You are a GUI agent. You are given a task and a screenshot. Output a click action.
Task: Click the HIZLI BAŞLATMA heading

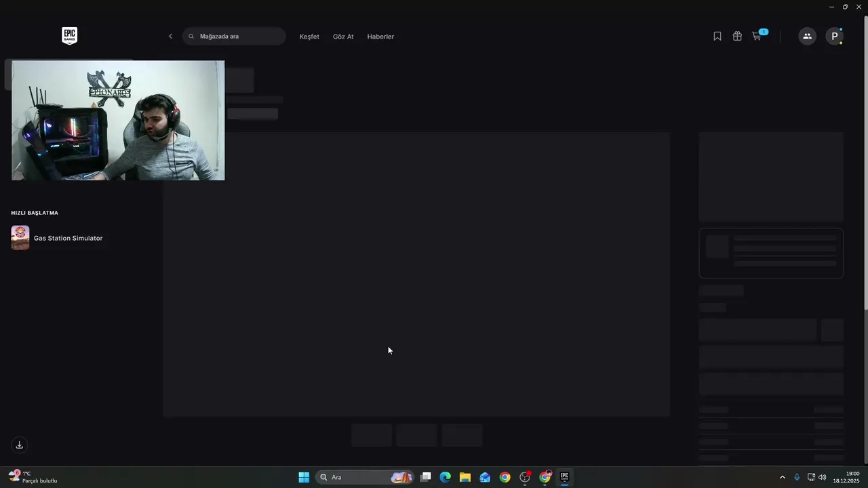coord(35,213)
